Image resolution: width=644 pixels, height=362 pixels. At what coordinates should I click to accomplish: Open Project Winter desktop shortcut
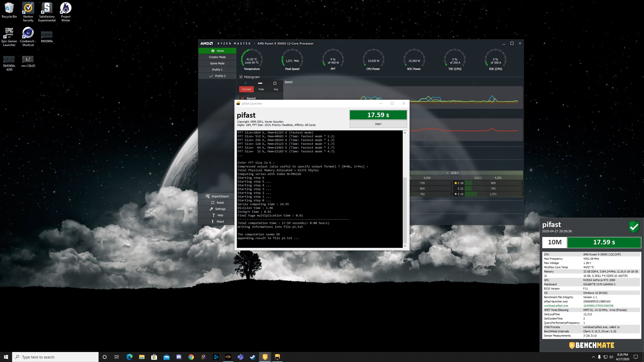click(x=66, y=12)
